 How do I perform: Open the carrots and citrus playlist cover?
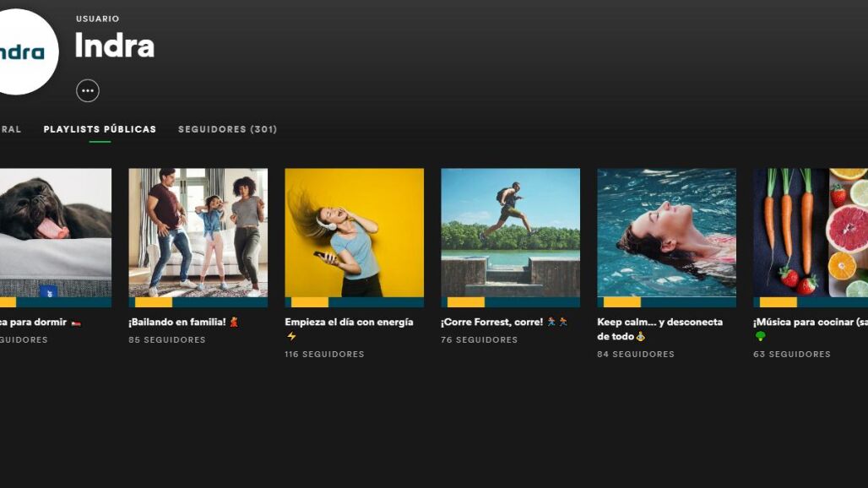tap(811, 238)
